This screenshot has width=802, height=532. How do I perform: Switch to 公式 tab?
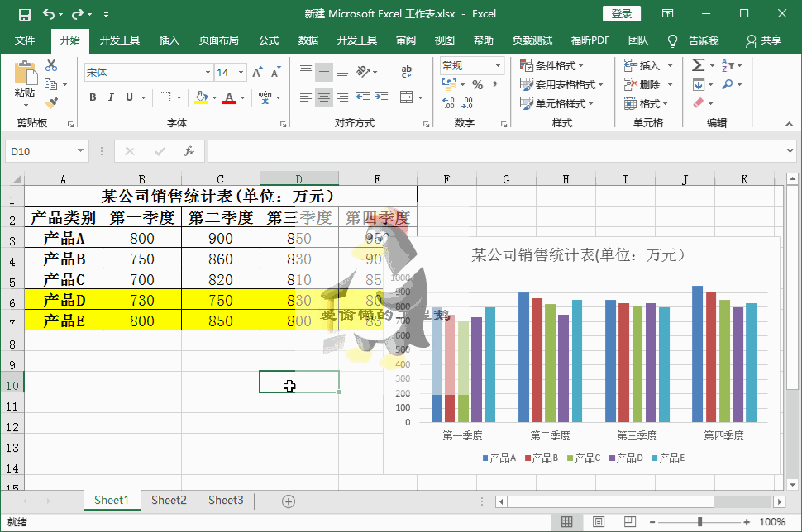coord(269,40)
